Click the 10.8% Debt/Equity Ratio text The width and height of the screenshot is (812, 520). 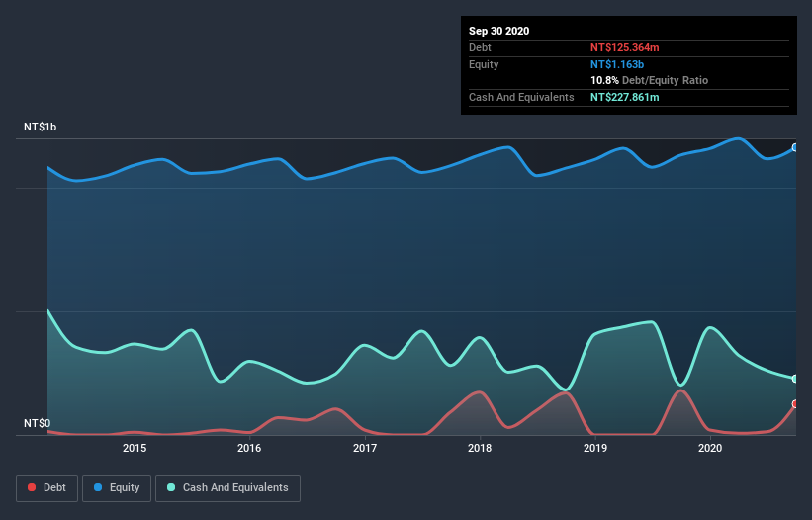click(649, 80)
